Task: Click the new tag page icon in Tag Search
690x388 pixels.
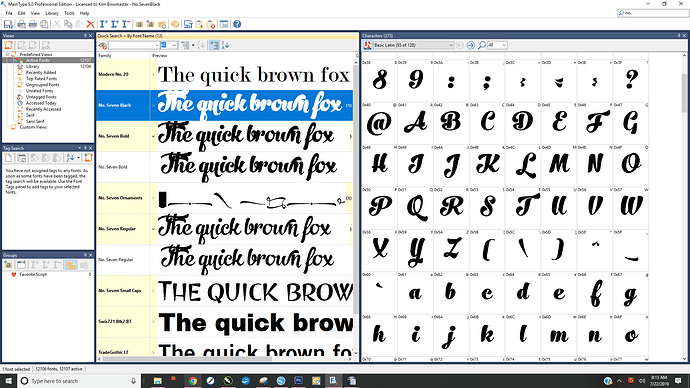Action: click(x=8, y=158)
